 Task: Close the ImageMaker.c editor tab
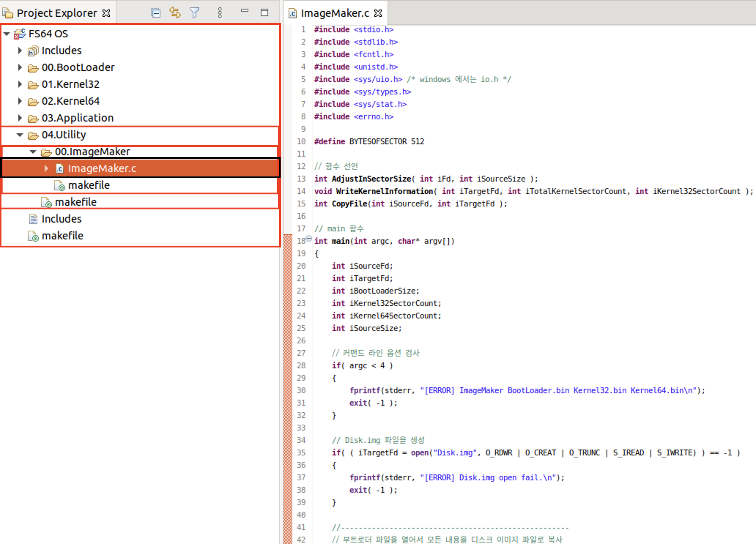point(378,13)
